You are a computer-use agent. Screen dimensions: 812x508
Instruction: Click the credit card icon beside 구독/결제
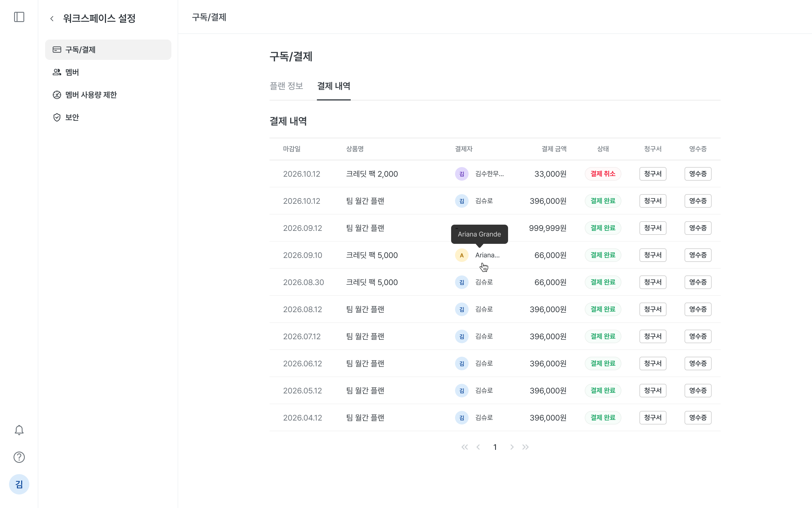point(57,50)
